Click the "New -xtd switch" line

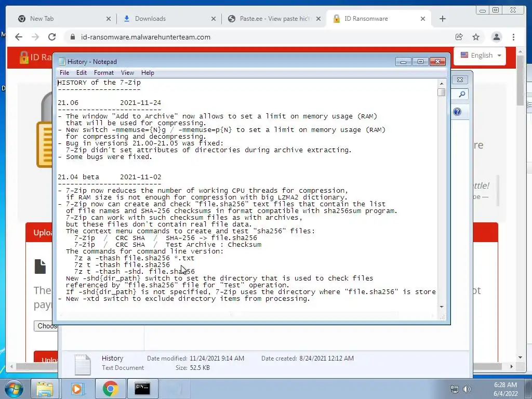click(x=184, y=299)
